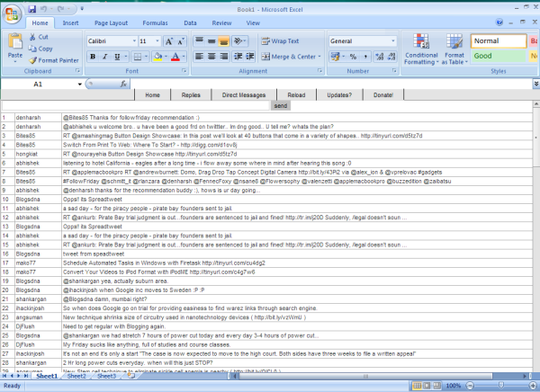Switch to Sheet3 tab
540x392 pixels.
(106, 376)
